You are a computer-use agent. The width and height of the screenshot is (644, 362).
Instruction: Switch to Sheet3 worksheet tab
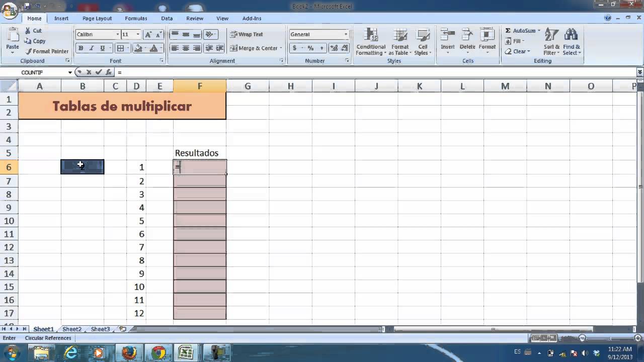point(100,329)
